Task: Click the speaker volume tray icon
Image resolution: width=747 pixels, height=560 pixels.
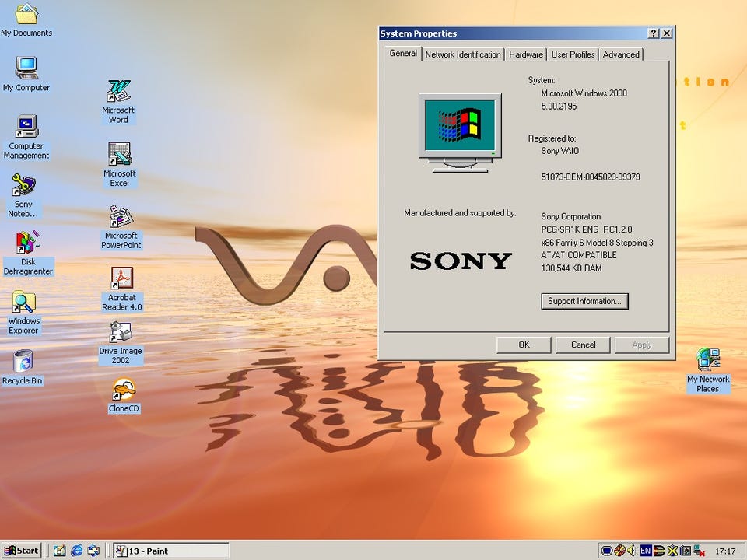Action: pos(632,551)
